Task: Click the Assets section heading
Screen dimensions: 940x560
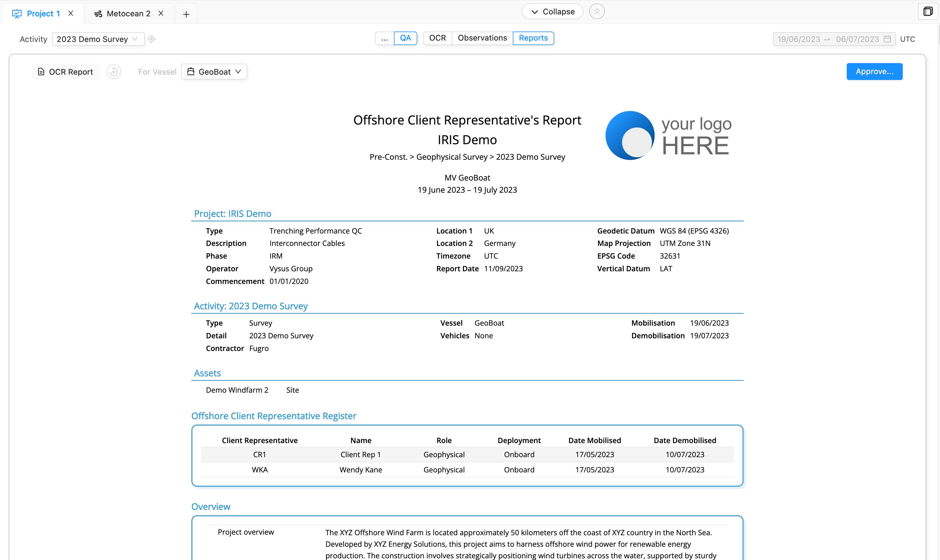Action: [x=207, y=373]
